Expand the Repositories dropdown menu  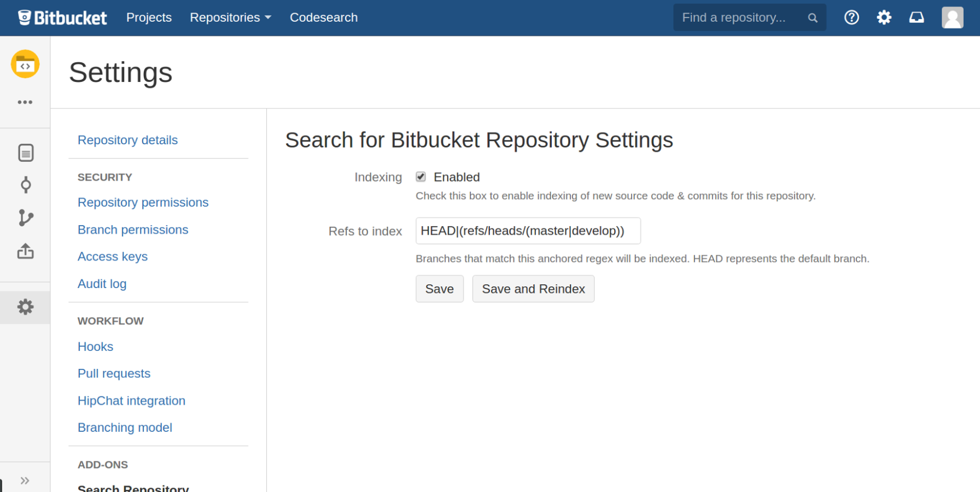click(230, 17)
